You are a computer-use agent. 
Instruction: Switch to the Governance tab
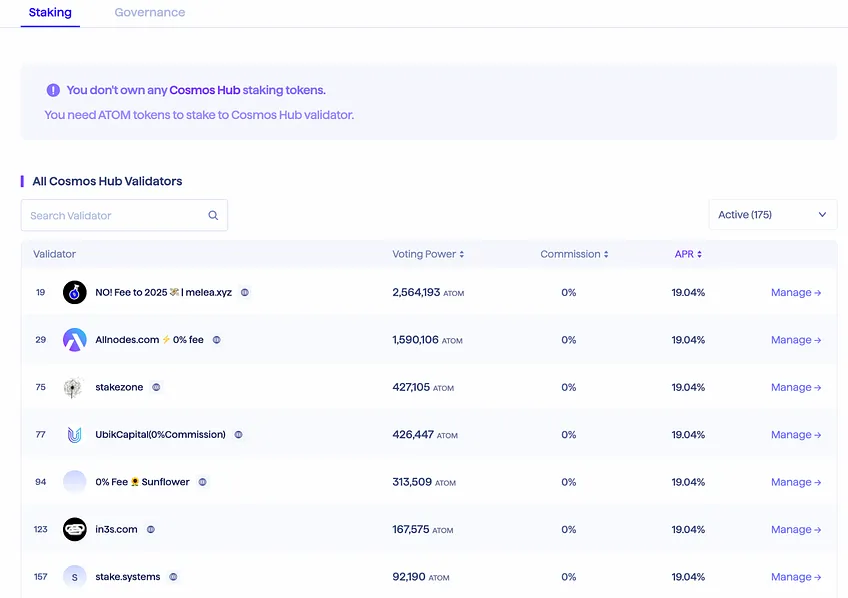[x=150, y=12]
